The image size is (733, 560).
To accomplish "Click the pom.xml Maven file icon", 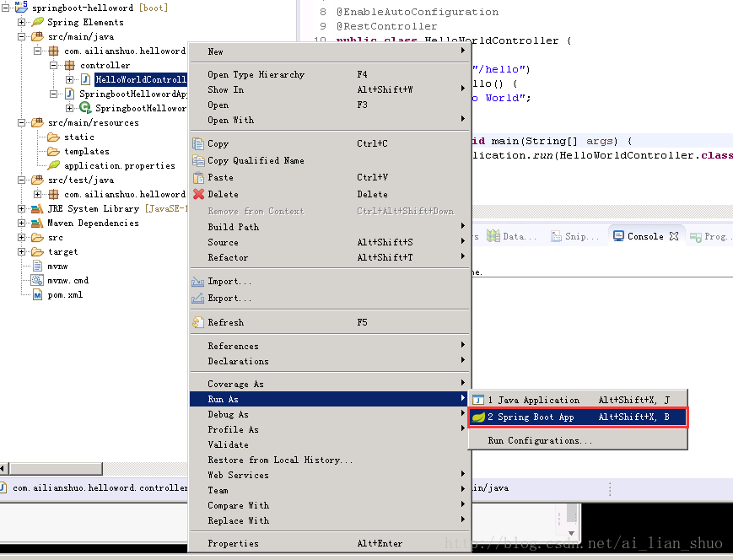I will [x=37, y=295].
